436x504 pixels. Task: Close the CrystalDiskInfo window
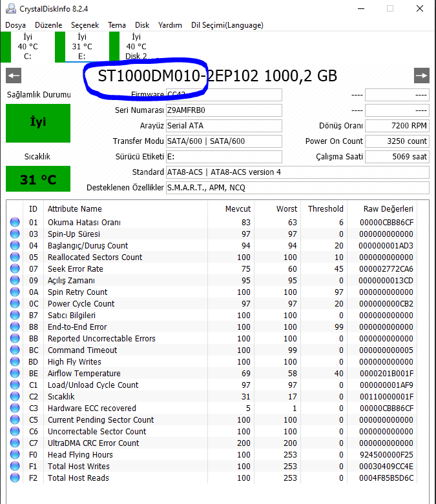click(x=420, y=8)
